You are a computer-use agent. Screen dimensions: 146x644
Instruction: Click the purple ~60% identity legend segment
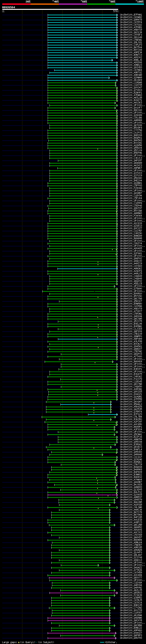pos(73,4)
